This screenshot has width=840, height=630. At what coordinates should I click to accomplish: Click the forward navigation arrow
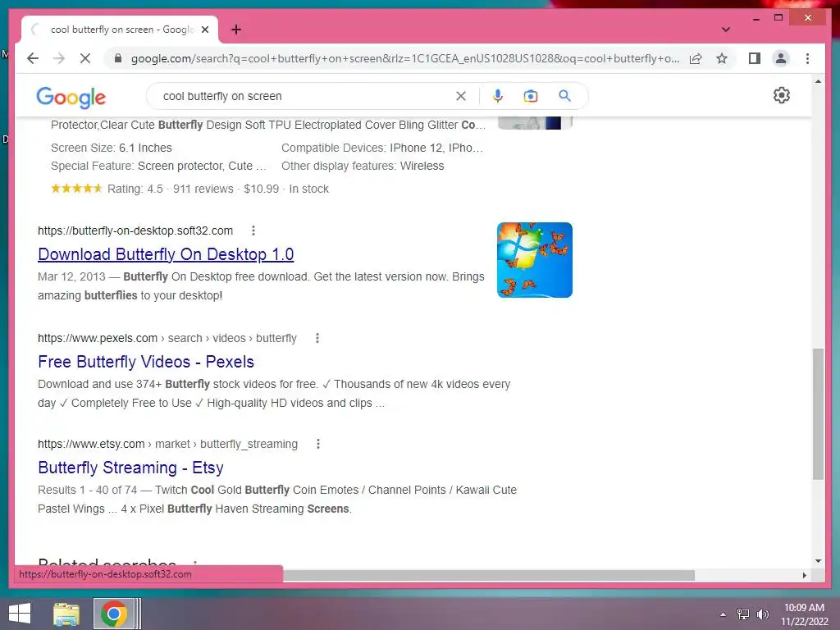tap(59, 58)
